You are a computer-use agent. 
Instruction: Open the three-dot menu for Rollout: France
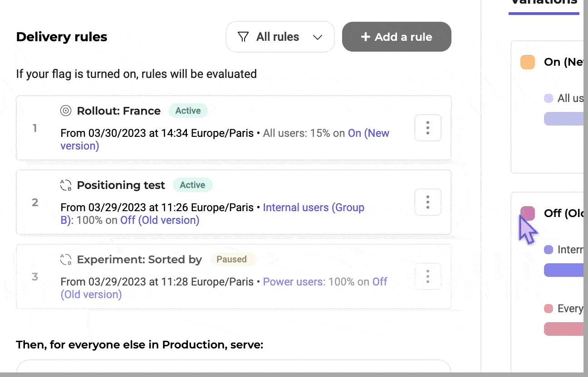point(427,128)
